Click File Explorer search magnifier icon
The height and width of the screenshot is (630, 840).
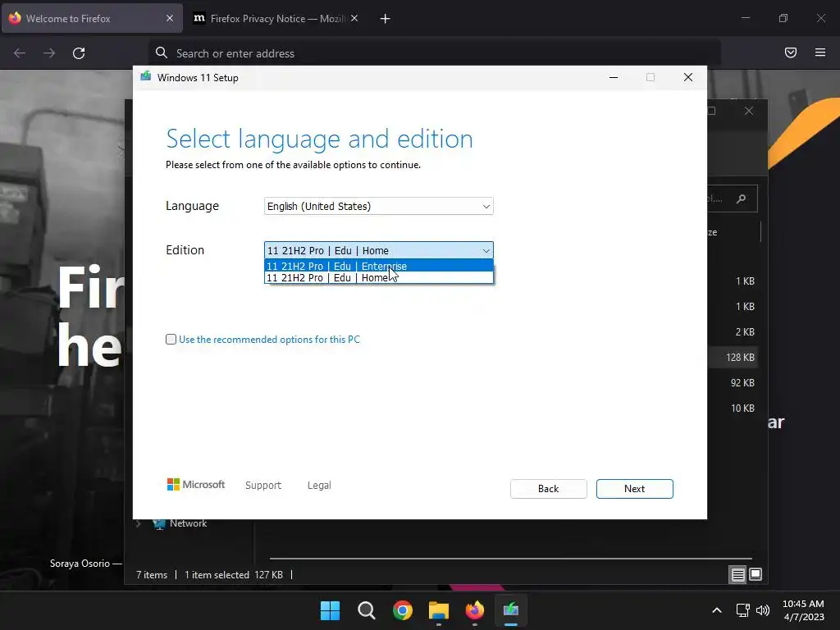(742, 199)
